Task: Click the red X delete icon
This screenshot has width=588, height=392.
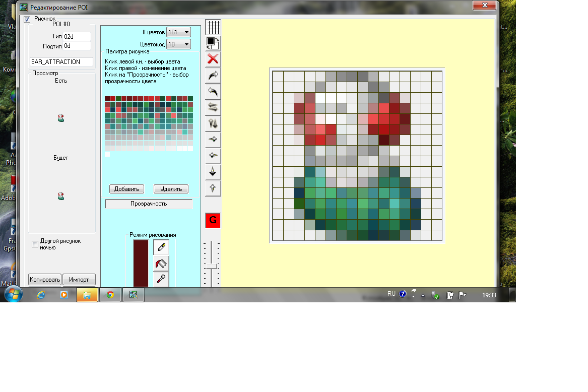Action: click(x=213, y=59)
